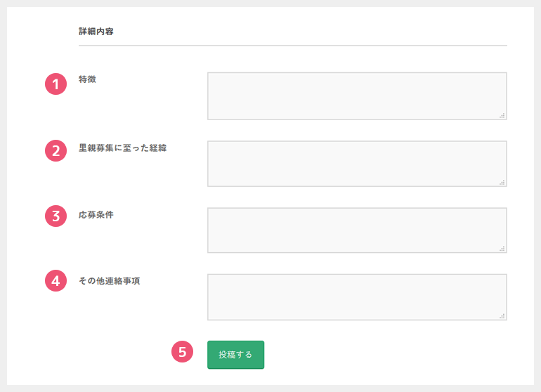Click into the 里親募集に至った経緯 text box

click(356, 163)
